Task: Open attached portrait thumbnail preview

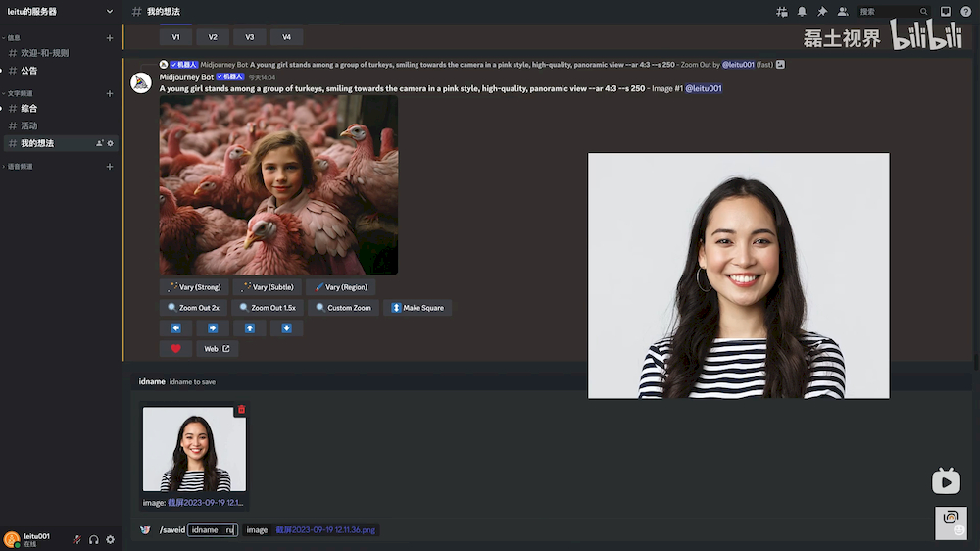Action: point(194,449)
